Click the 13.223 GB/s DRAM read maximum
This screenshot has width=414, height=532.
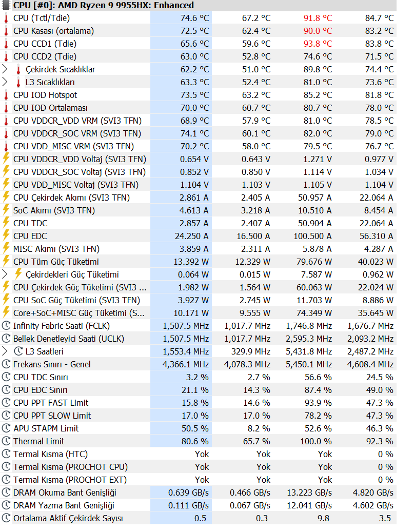click(x=309, y=492)
